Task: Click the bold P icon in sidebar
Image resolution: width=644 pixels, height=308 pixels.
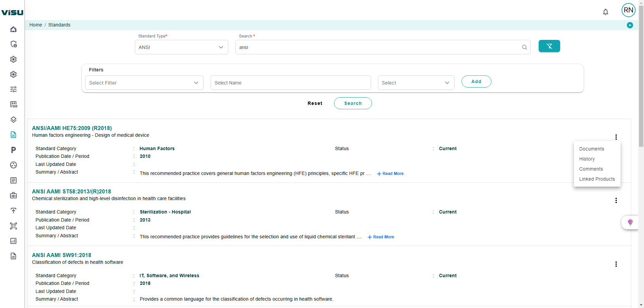Action: click(x=13, y=150)
